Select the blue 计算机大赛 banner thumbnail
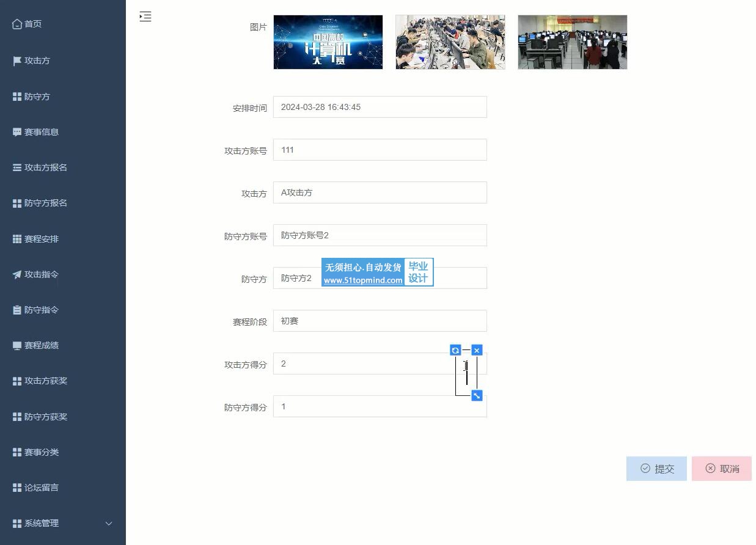756x545 pixels. point(328,42)
